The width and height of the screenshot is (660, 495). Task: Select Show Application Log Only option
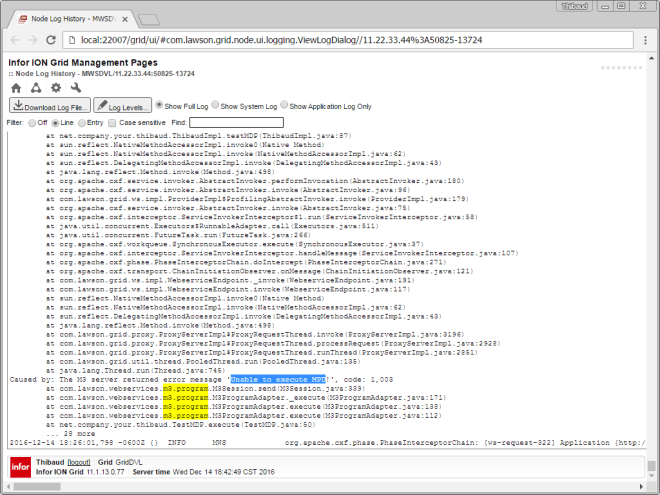285,106
